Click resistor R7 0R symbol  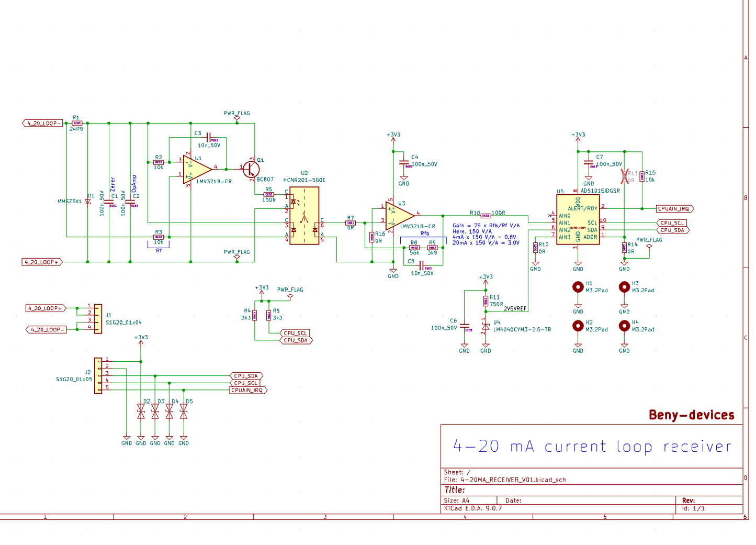click(350, 223)
